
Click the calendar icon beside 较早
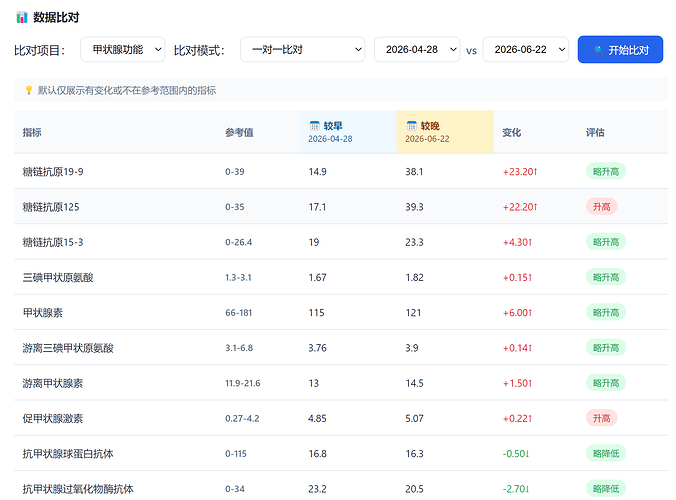point(314,125)
